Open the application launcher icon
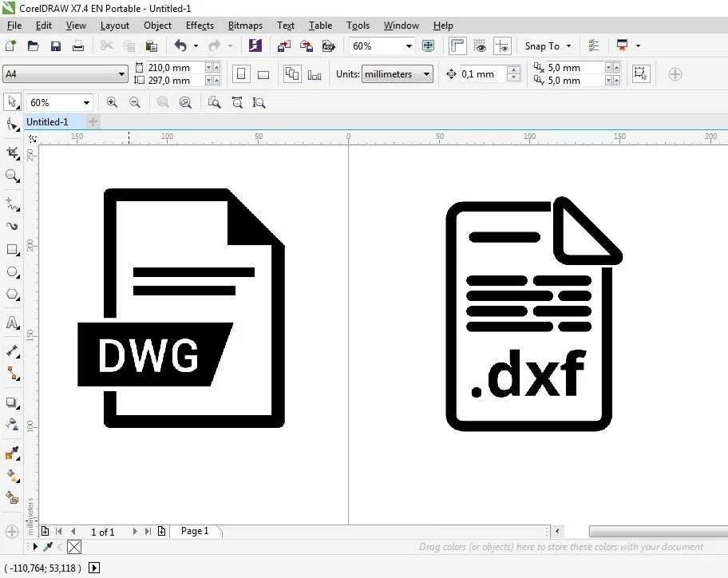This screenshot has height=578, width=728. tap(622, 45)
